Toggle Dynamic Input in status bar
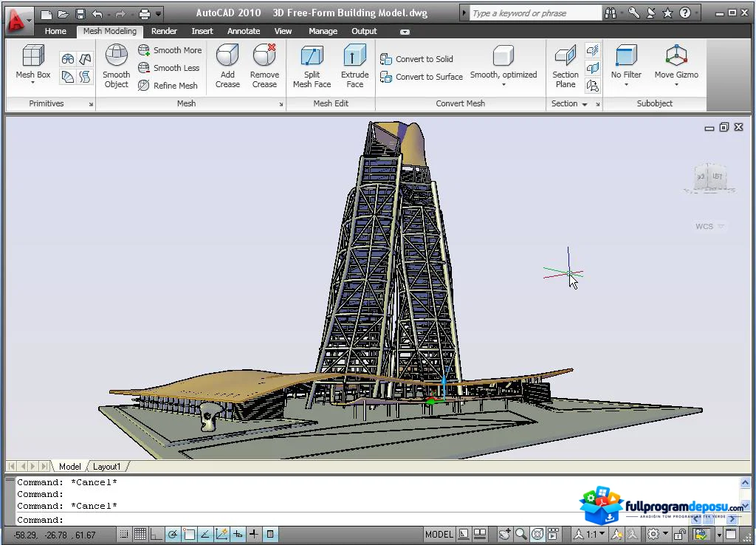Image resolution: width=756 pixels, height=545 pixels. [x=238, y=534]
